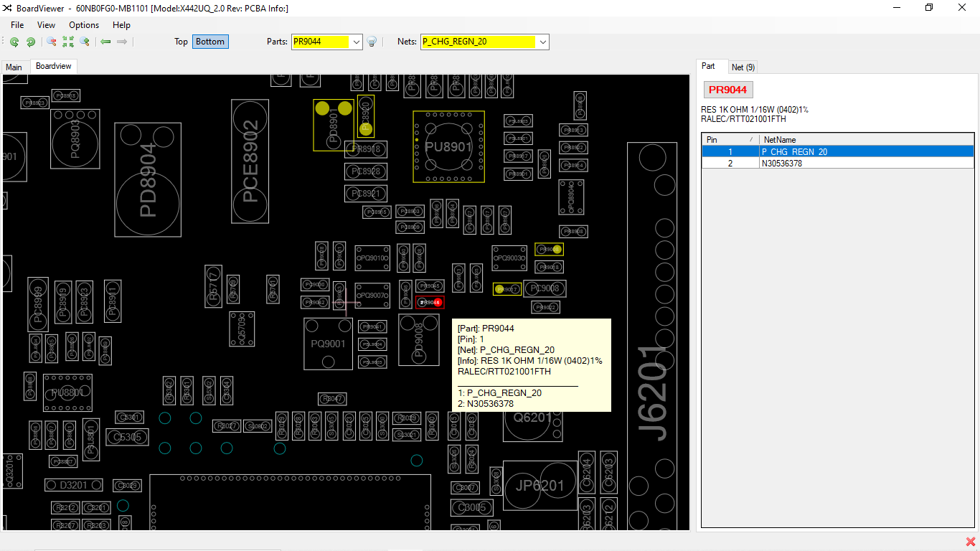This screenshot has width=980, height=551.
Task: Open the Options menu
Action: pos(84,25)
